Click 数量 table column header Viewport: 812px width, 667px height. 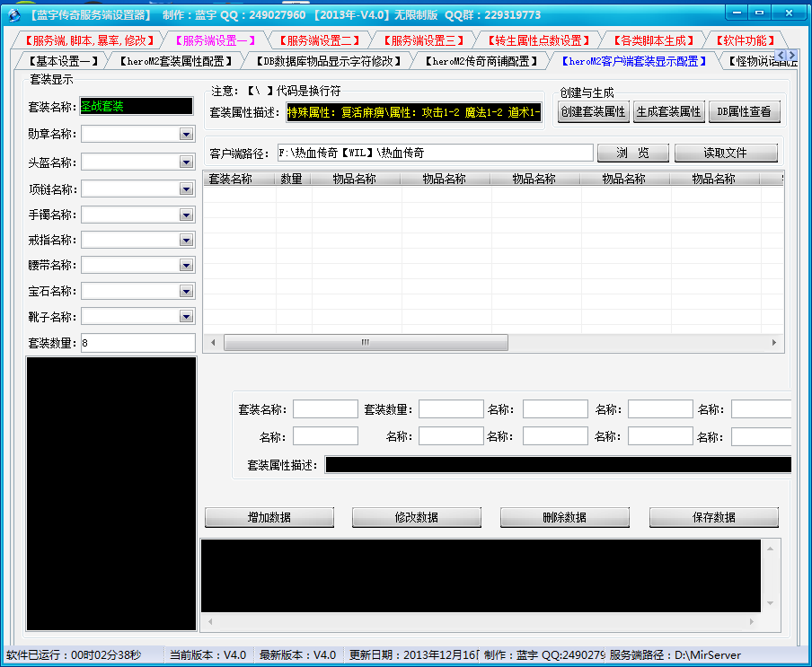coord(293,179)
